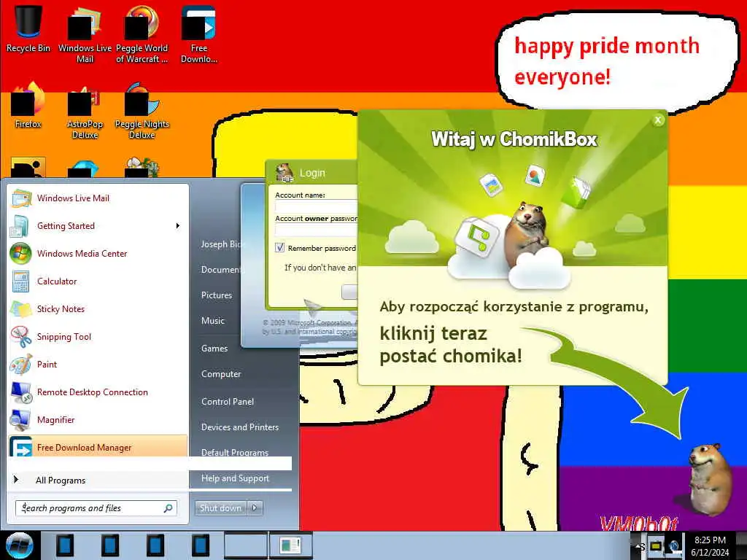Screen dimensions: 747x560
Task: Click the Account name field in Login
Action: tap(317, 206)
